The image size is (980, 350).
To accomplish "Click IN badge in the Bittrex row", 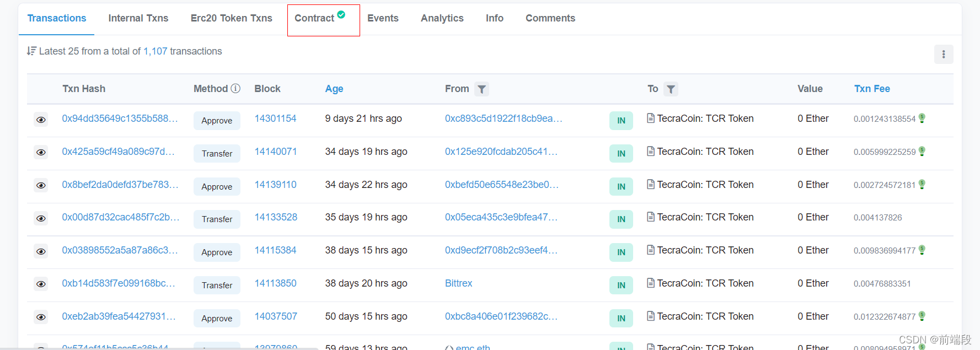I will 621,286.
